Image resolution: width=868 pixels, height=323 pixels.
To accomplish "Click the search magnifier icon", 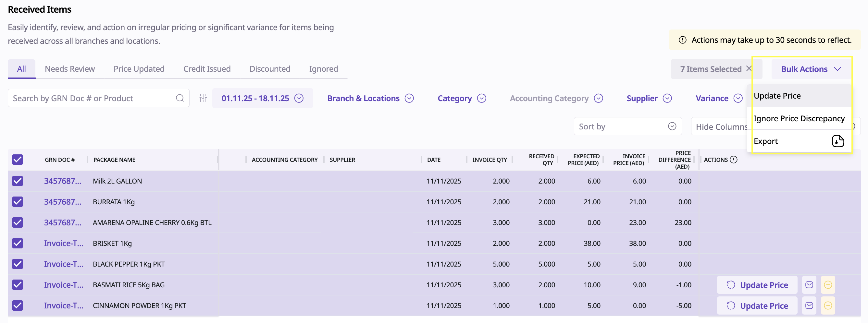I will (x=180, y=98).
